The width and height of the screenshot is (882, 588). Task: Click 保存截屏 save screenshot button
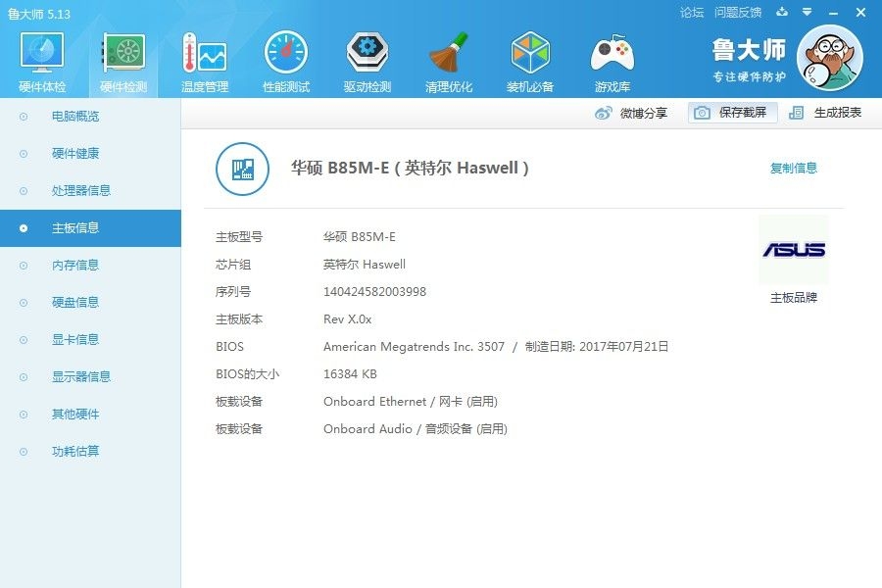(x=732, y=113)
